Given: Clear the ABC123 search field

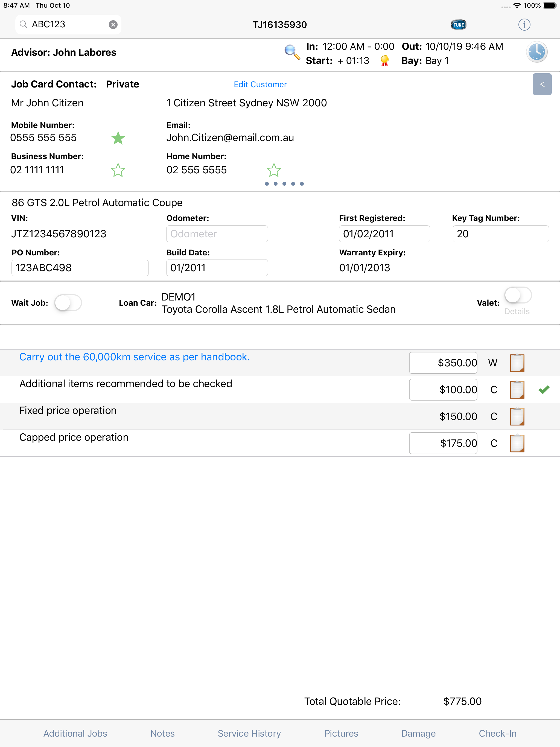Looking at the screenshot, I should pyautogui.click(x=113, y=24).
